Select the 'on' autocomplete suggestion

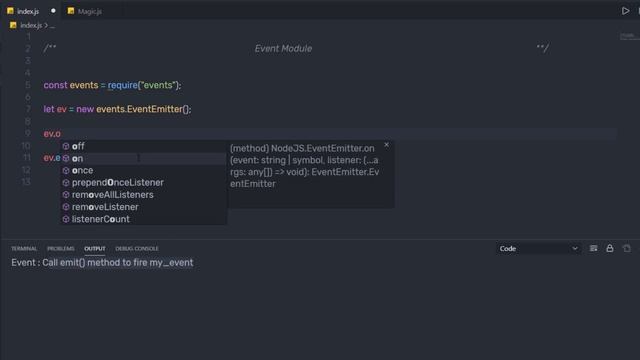pos(143,158)
